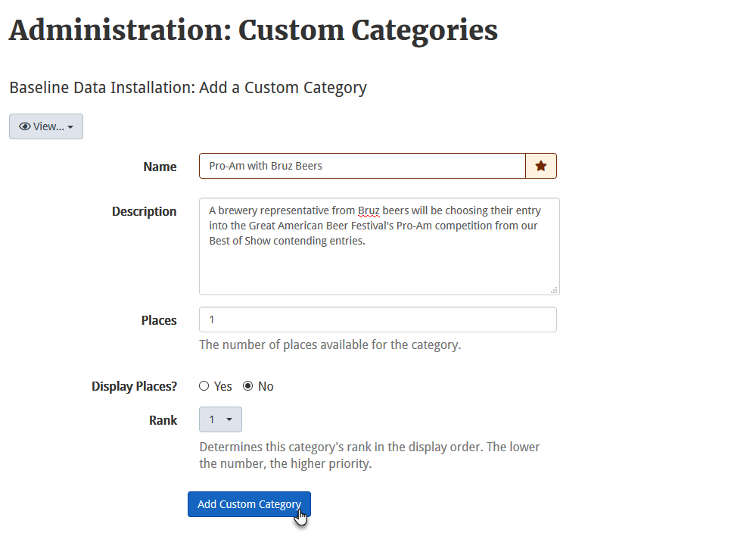Click the 'Description' field label
The image size is (756, 533).
(144, 211)
